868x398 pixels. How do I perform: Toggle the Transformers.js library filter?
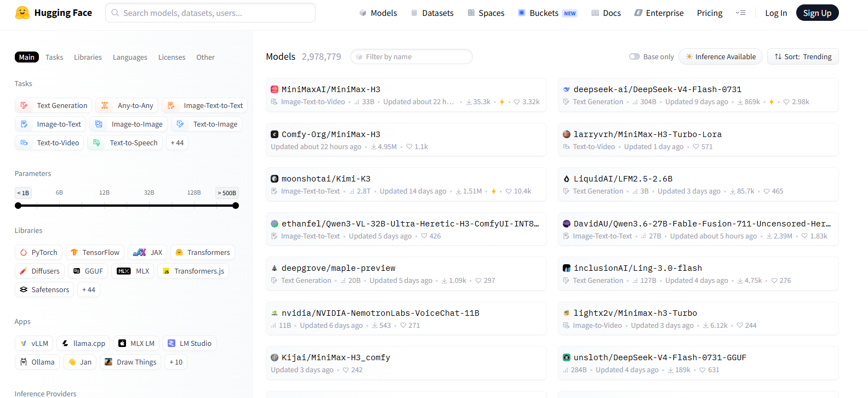[x=193, y=271]
